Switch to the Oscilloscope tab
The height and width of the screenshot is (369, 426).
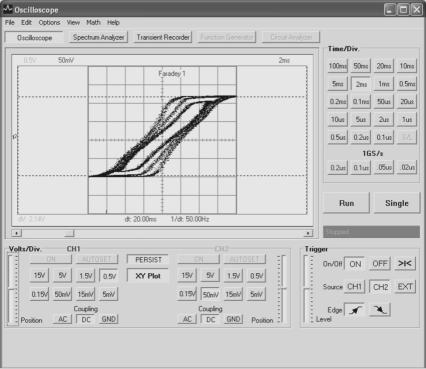(34, 38)
